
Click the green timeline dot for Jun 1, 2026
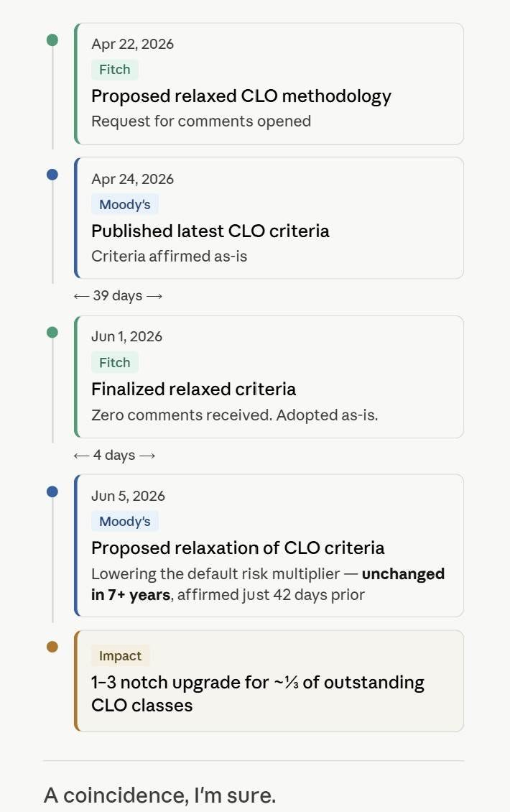tap(52, 332)
